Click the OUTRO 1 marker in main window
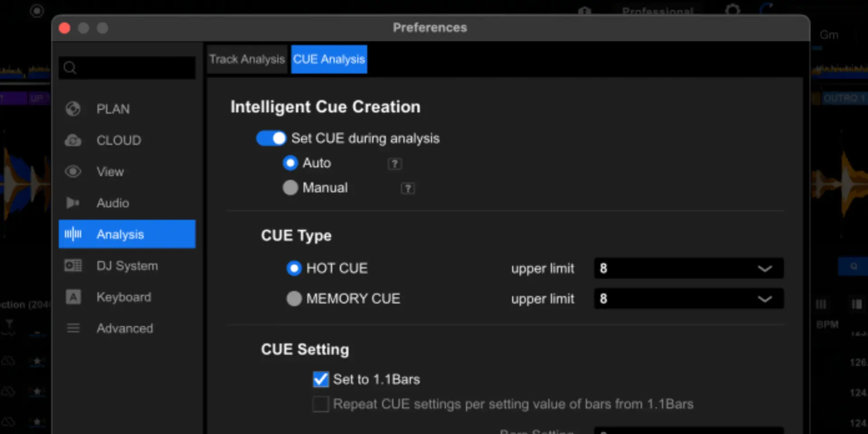 click(844, 98)
